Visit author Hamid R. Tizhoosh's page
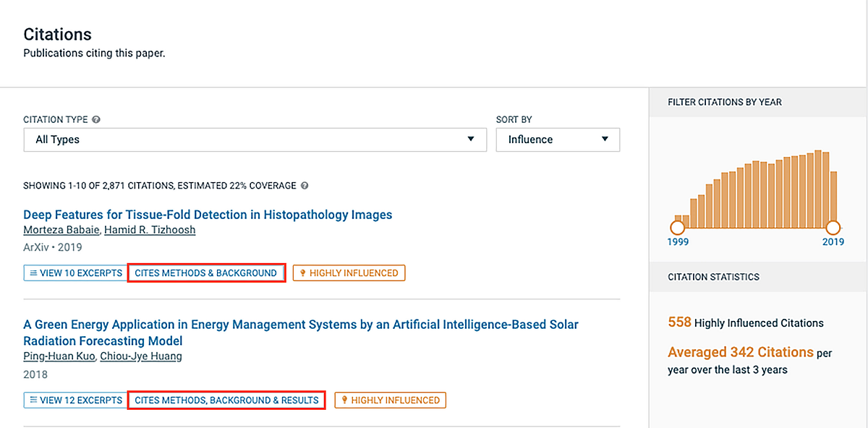Screen dimensions: 868x428 pyautogui.click(x=150, y=230)
